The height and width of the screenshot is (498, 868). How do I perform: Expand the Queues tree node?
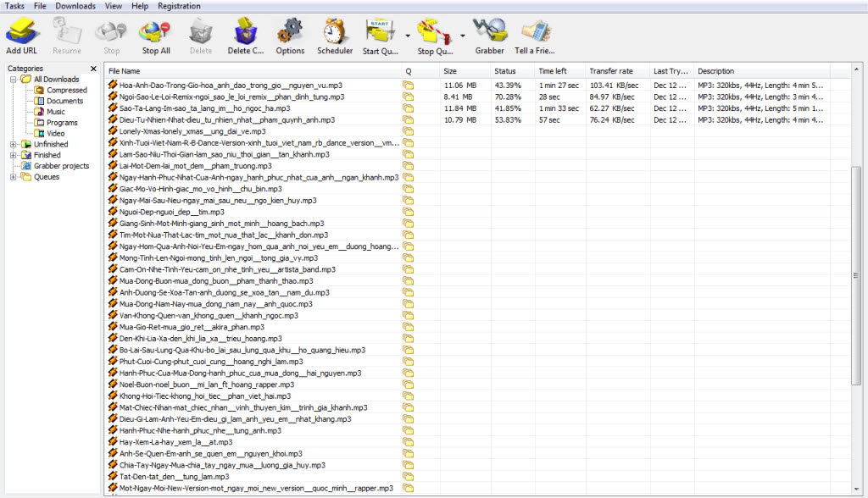click(14, 177)
